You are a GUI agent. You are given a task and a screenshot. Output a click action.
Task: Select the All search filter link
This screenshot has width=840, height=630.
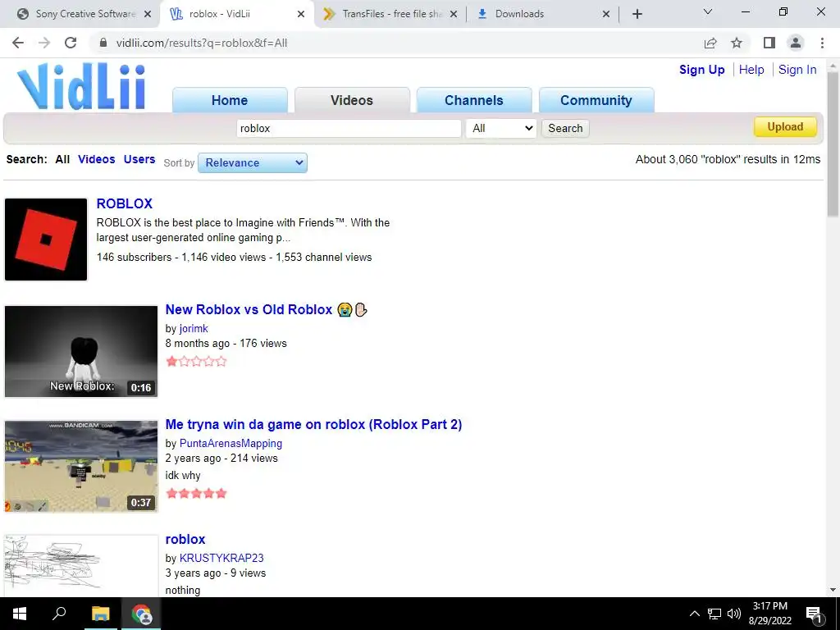[62, 159]
